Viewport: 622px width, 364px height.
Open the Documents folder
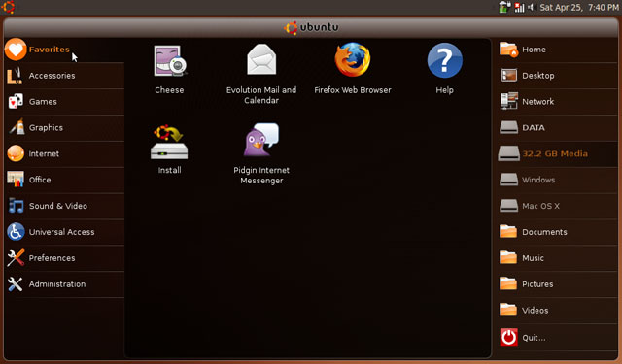click(557, 232)
